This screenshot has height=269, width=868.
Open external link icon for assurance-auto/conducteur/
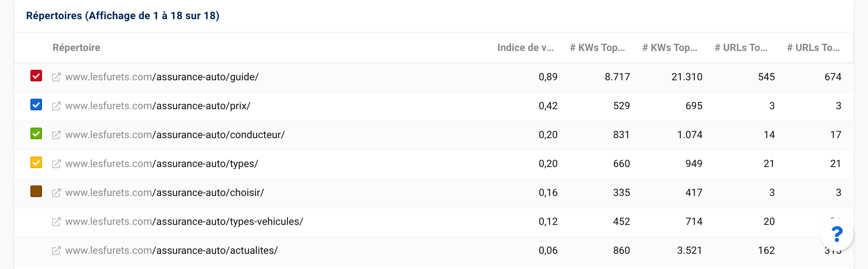[56, 135]
